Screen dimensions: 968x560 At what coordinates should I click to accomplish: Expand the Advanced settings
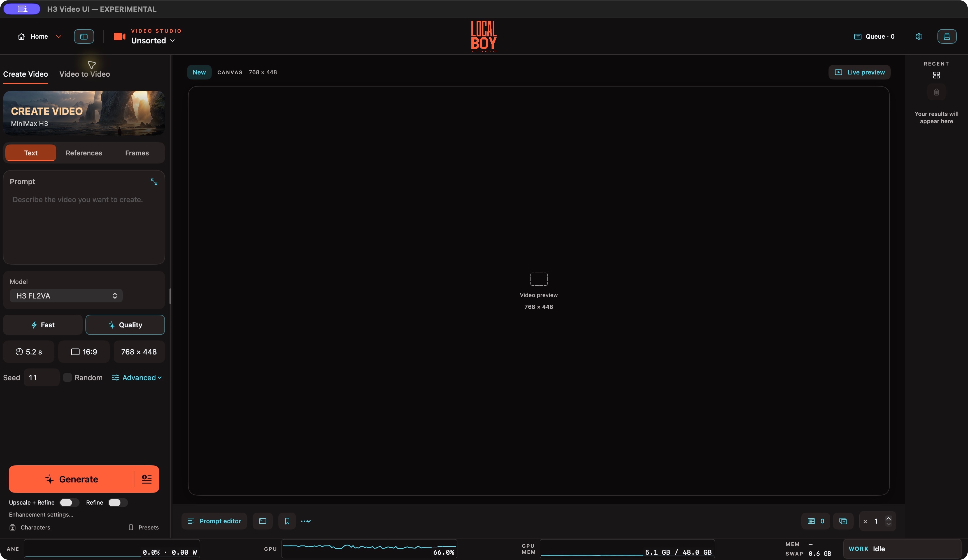(137, 377)
